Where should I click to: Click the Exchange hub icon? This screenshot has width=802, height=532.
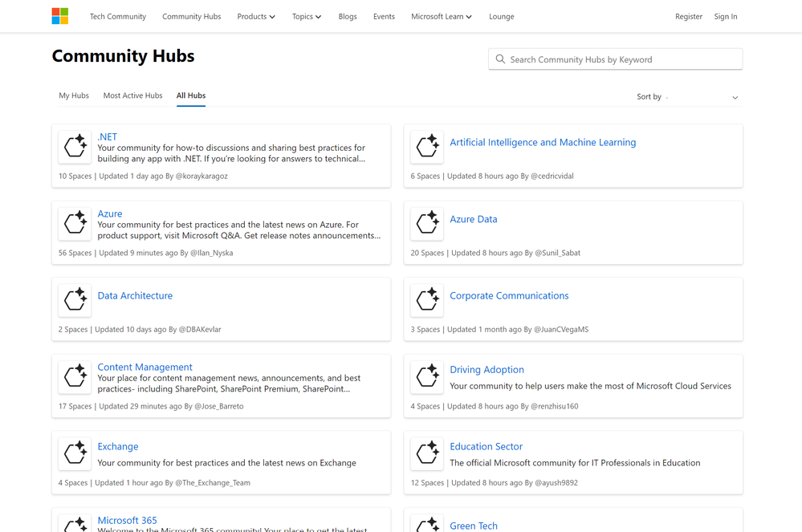pyautogui.click(x=75, y=454)
